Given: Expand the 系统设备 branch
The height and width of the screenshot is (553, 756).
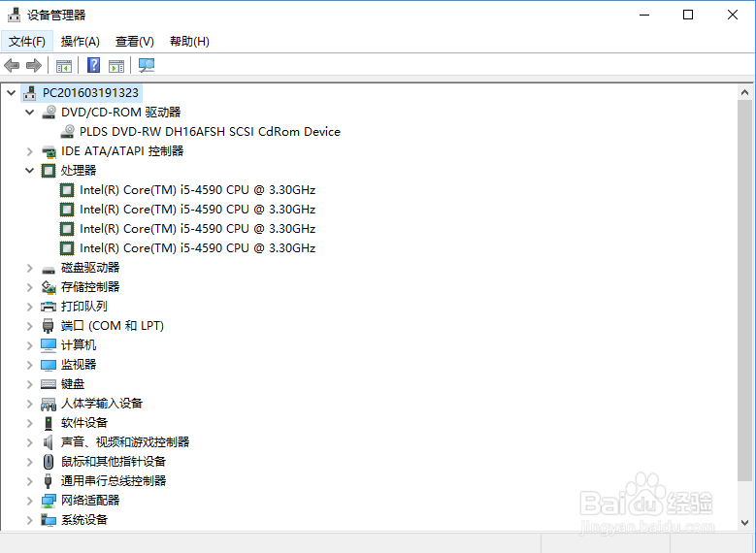Looking at the screenshot, I should point(29,520).
